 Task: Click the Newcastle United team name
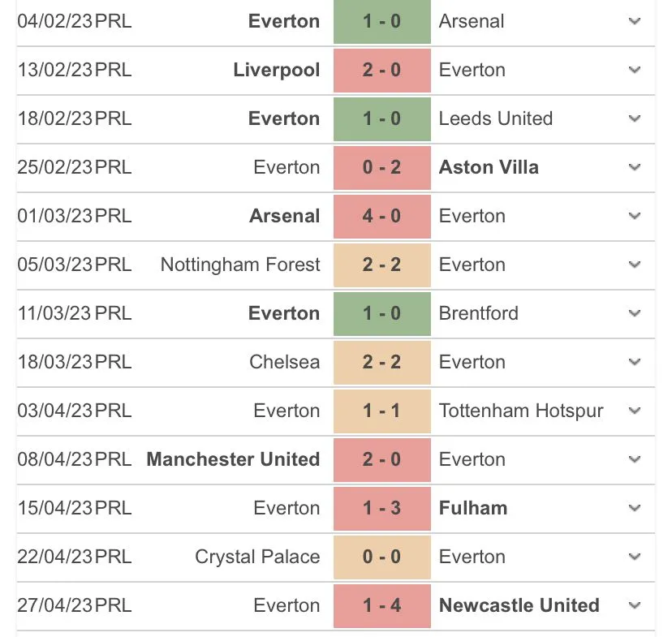point(519,605)
